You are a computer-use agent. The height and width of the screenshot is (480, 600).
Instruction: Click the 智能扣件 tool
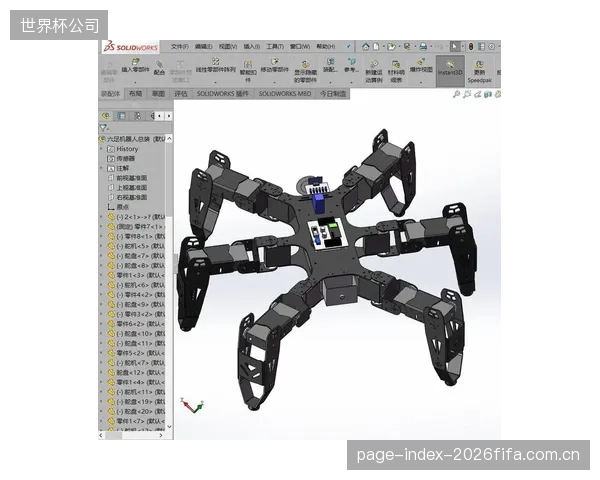248,71
